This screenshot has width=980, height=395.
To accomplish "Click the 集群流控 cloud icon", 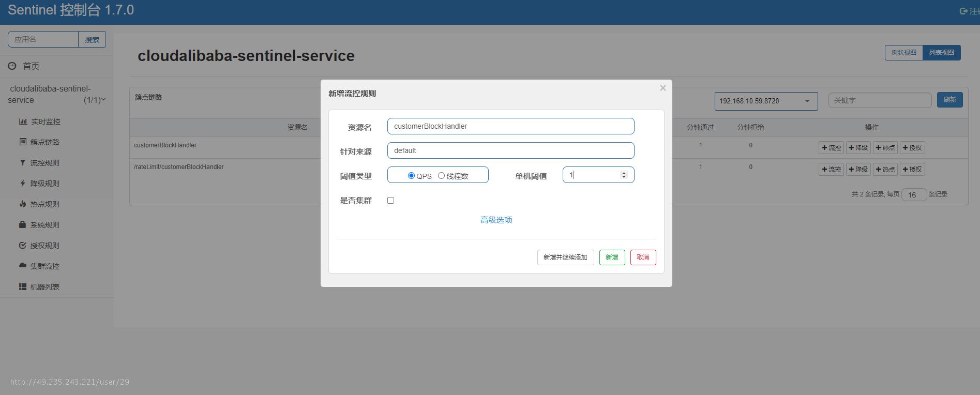I will coord(23,265).
